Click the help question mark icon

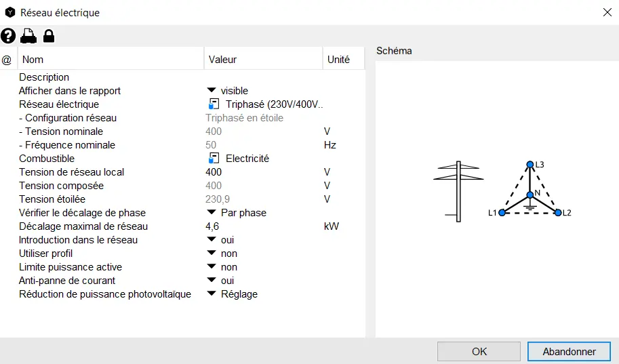[8, 36]
